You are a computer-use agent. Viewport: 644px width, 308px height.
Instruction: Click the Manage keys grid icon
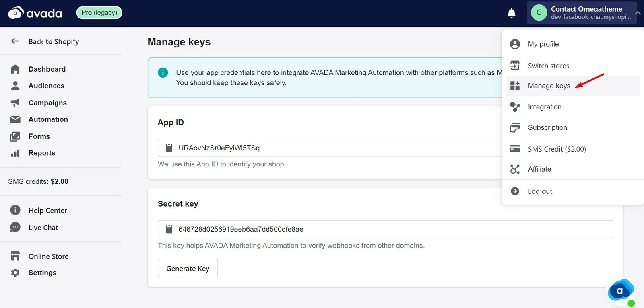515,86
